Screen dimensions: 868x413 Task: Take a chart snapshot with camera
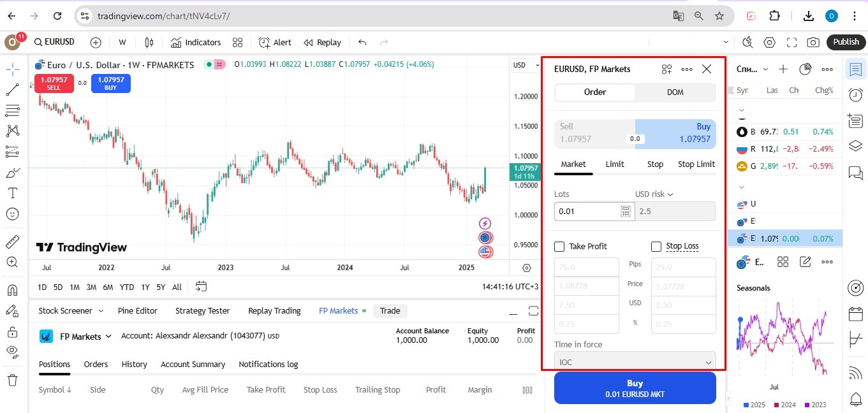point(813,42)
